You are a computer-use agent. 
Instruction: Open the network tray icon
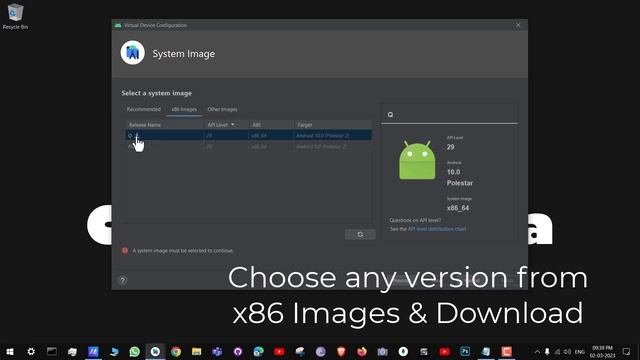coord(557,351)
